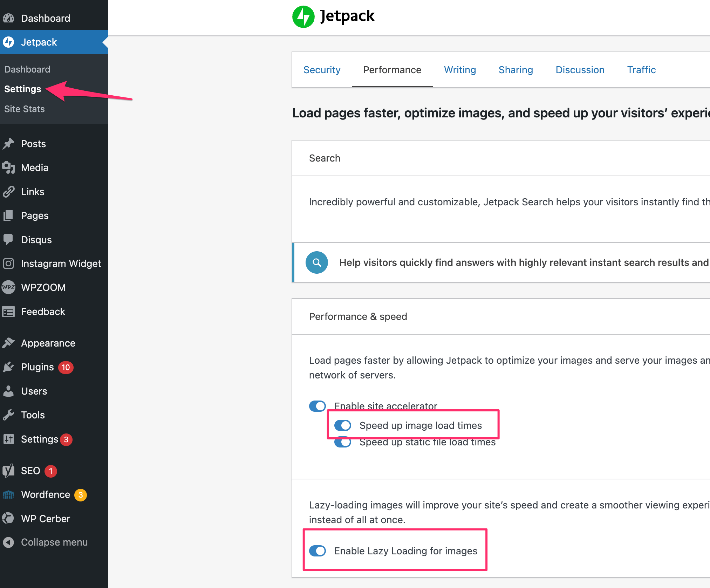Click the Tools wrench icon

point(8,415)
